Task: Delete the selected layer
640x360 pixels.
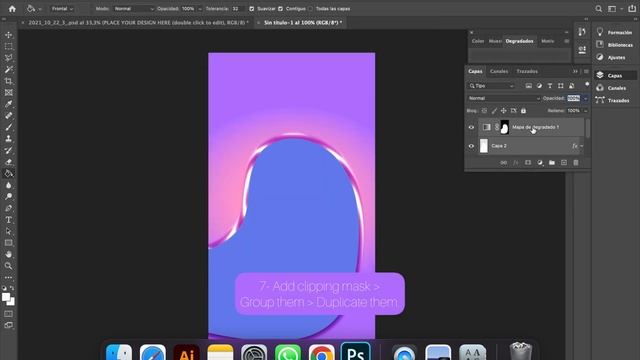Action: coord(576,162)
